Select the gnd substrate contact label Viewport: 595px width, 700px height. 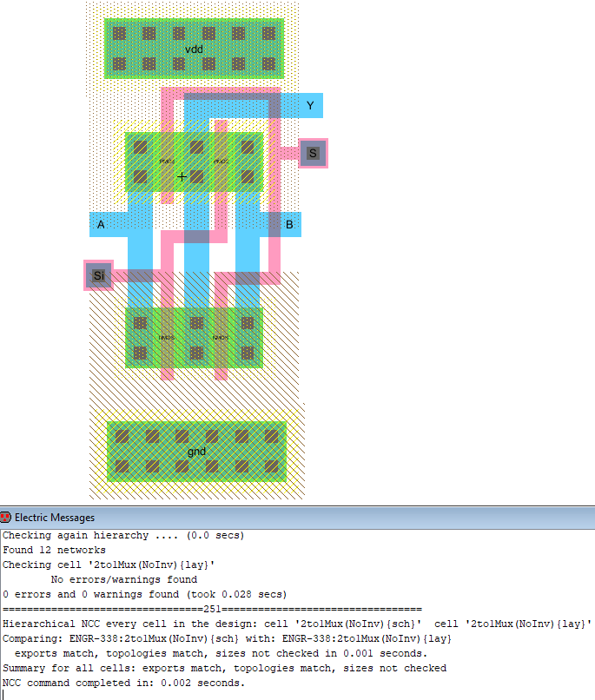pos(197,452)
